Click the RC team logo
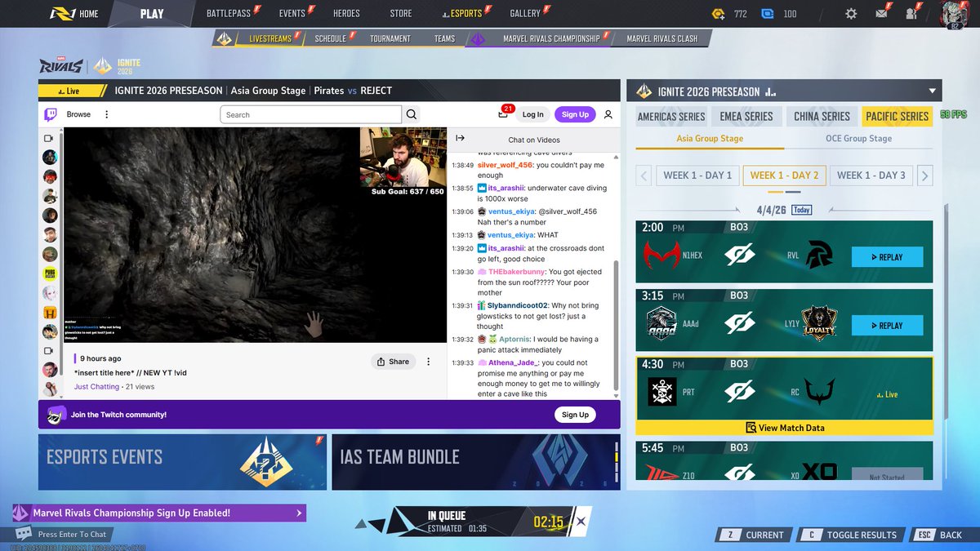Screen dimensions: 980x551 tap(820, 392)
